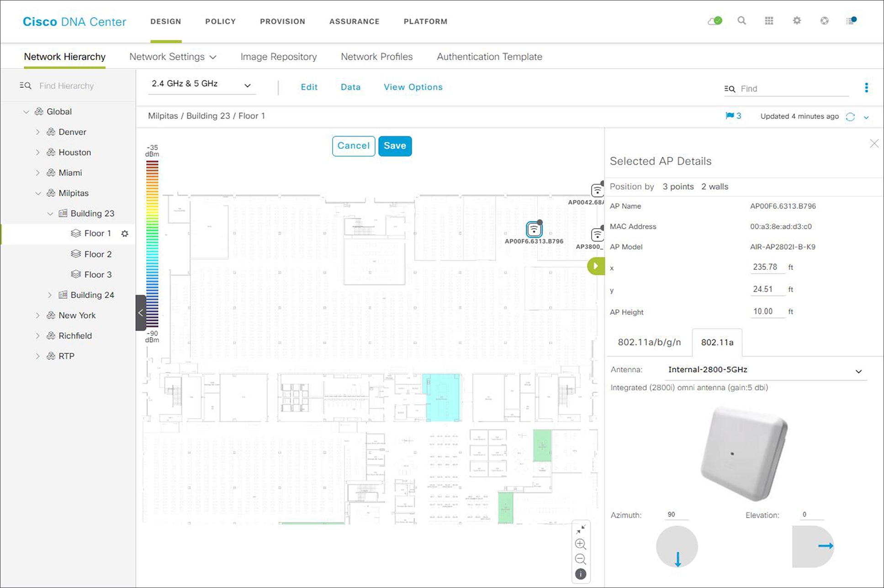
Task: Refresh the floor map with circular icon
Action: click(850, 117)
